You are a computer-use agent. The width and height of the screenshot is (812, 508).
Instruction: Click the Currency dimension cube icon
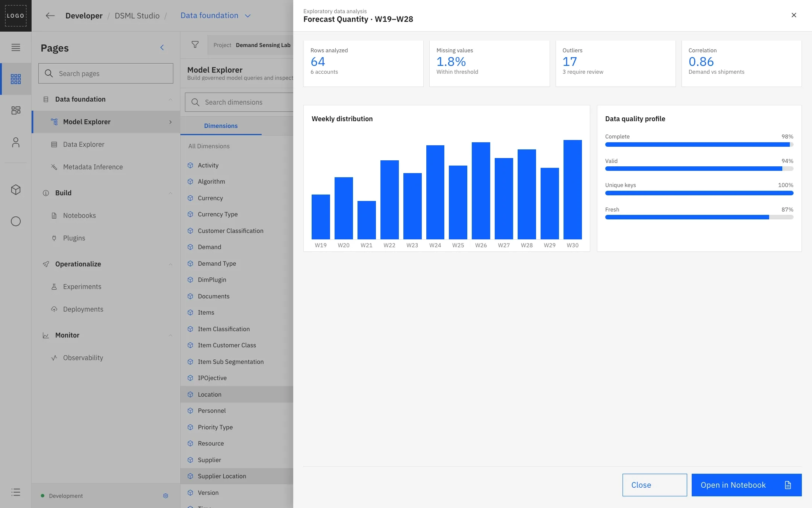click(191, 198)
